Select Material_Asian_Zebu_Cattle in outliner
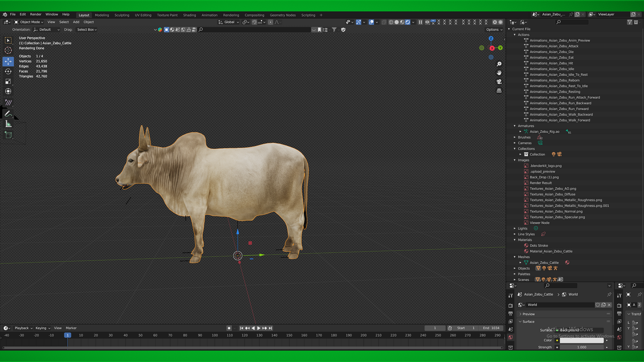644x362 pixels. 551,251
